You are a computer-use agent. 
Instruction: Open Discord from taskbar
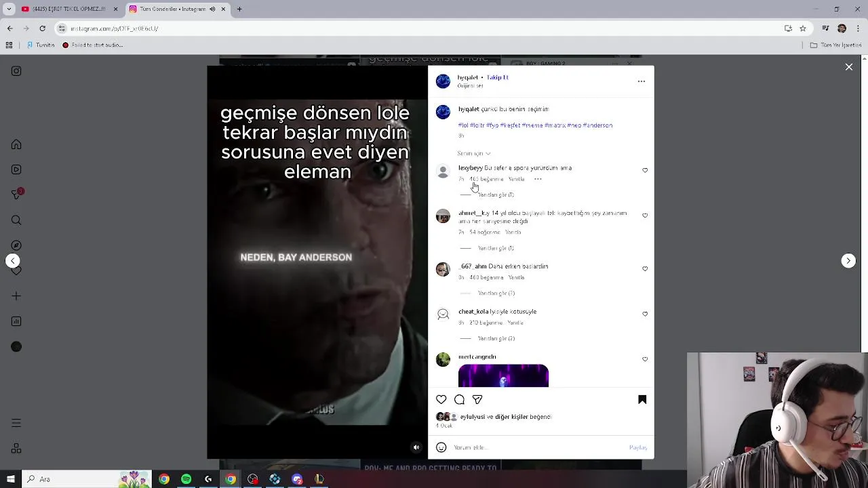297,479
